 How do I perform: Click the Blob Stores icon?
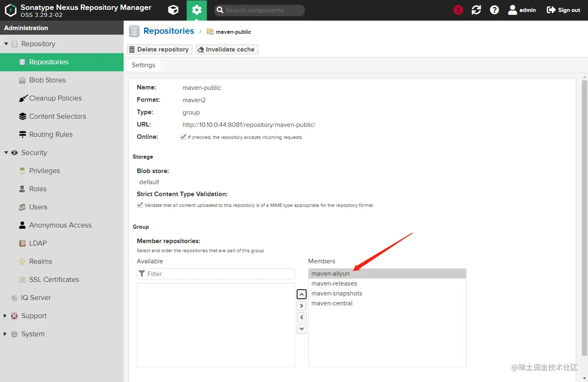pos(22,80)
